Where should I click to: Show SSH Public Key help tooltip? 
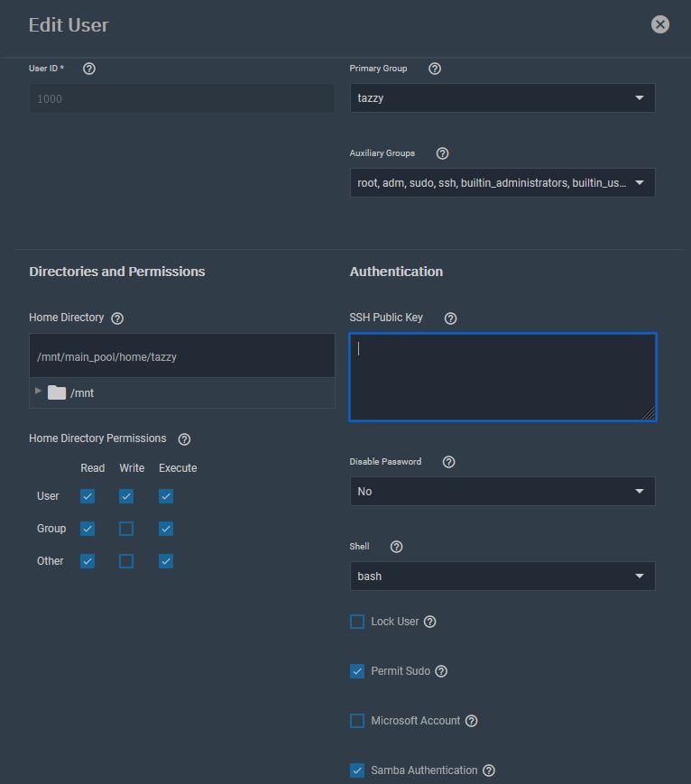451,318
